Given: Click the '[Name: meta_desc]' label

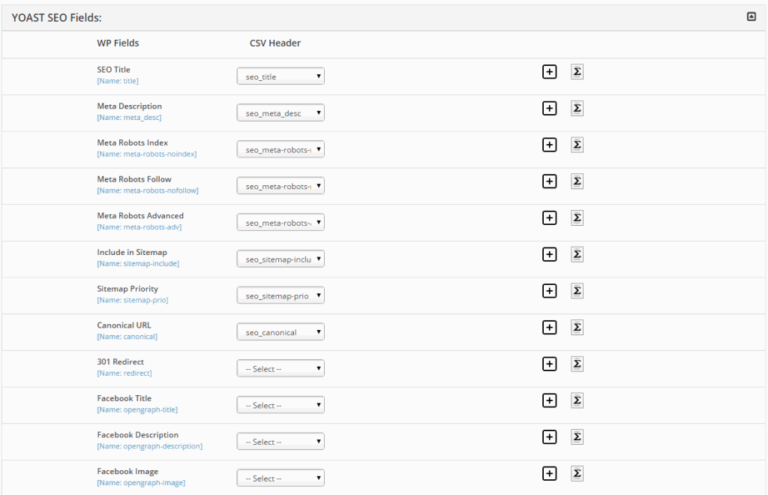Looking at the screenshot, I should (129, 118).
